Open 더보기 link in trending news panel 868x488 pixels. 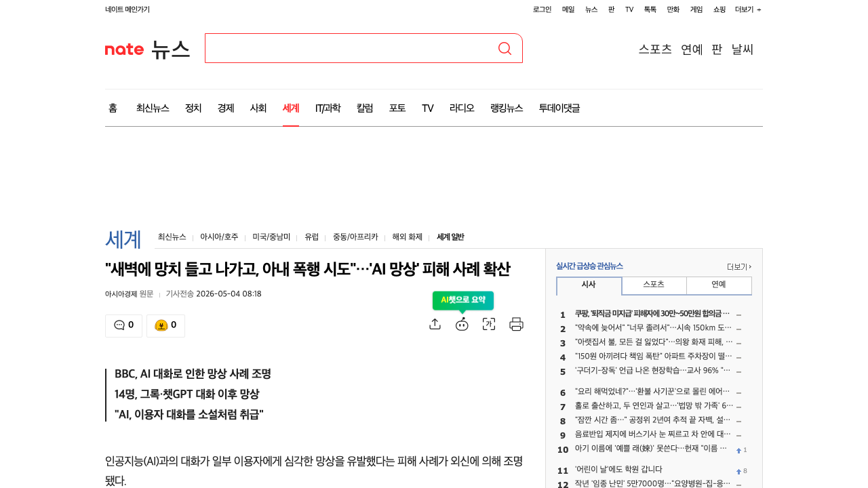738,267
